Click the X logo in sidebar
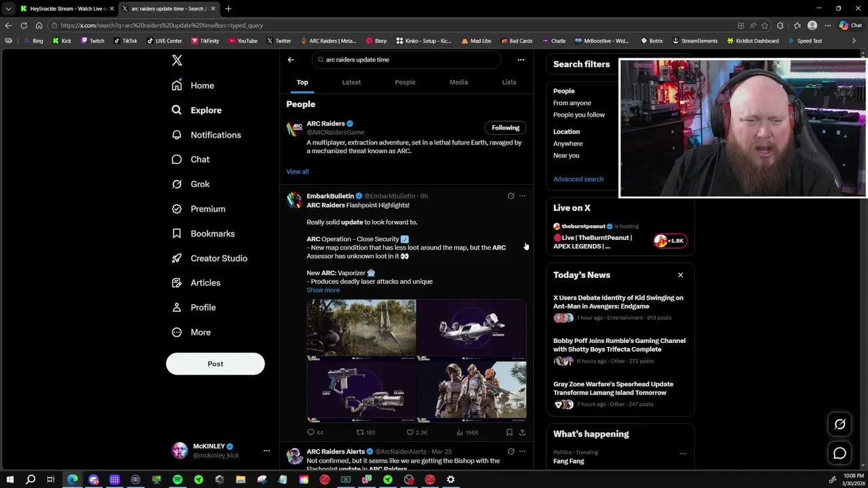This screenshot has height=488, width=868. 177,60
